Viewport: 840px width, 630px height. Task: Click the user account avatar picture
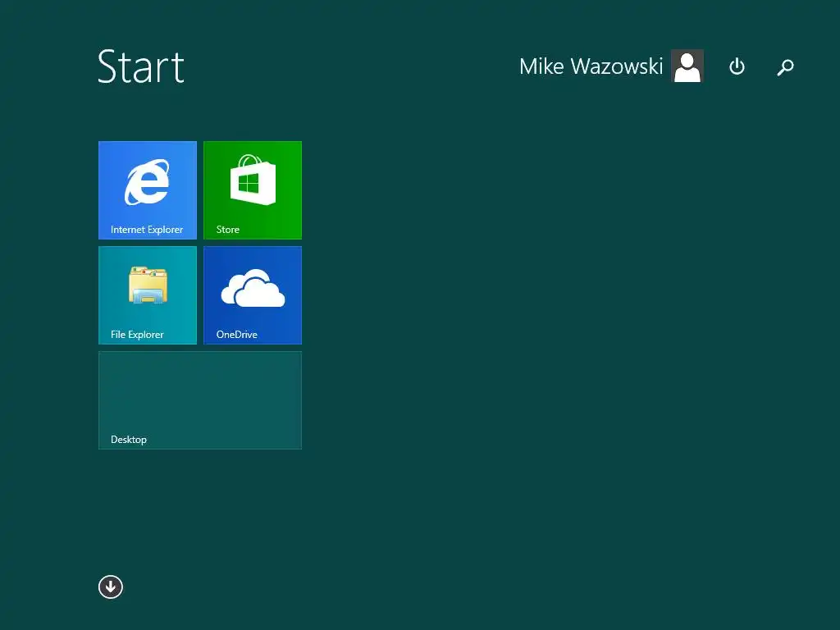coord(687,66)
